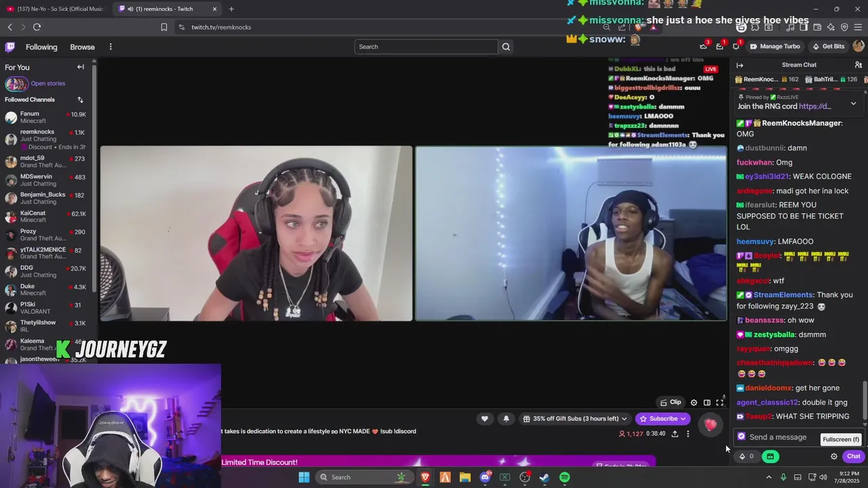Open the Brave wallet icon
This screenshot has width=868, height=488.
pyautogui.click(x=817, y=27)
